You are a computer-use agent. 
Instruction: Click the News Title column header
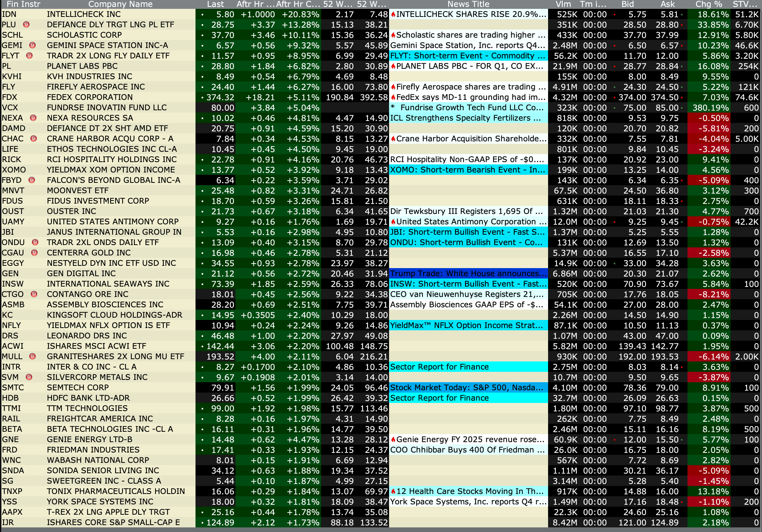pos(468,4)
